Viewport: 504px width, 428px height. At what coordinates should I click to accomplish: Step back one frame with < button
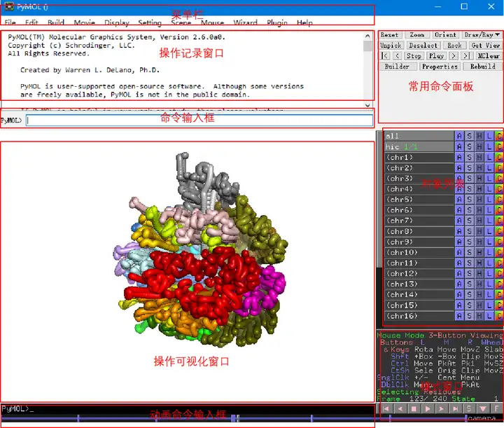coord(398,56)
